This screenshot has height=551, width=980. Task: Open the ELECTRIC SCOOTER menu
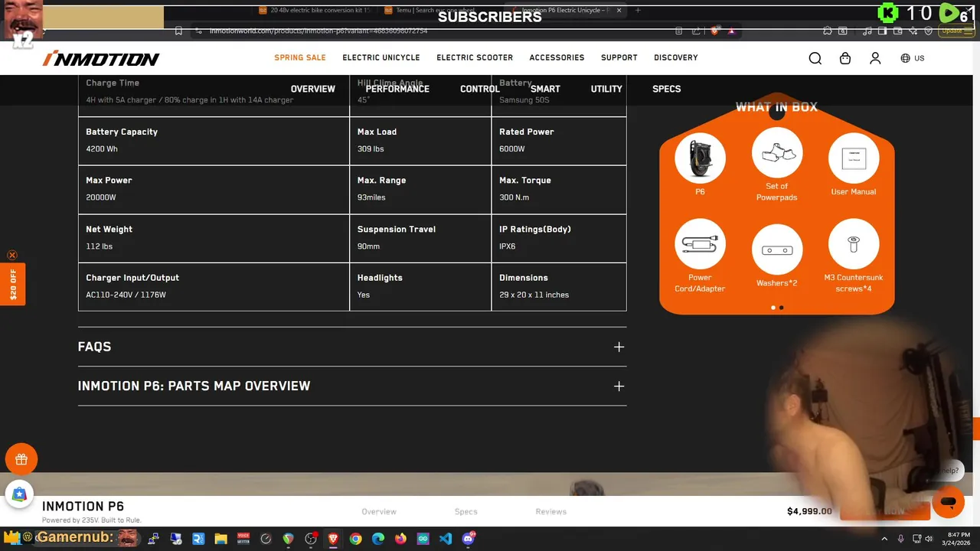click(x=475, y=57)
